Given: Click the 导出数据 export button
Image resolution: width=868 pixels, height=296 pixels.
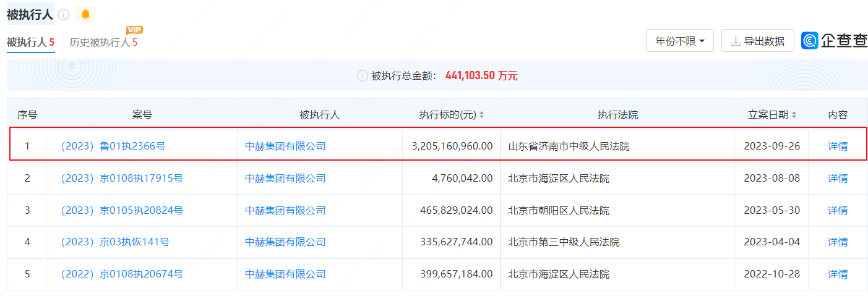Looking at the screenshot, I should pos(757,41).
